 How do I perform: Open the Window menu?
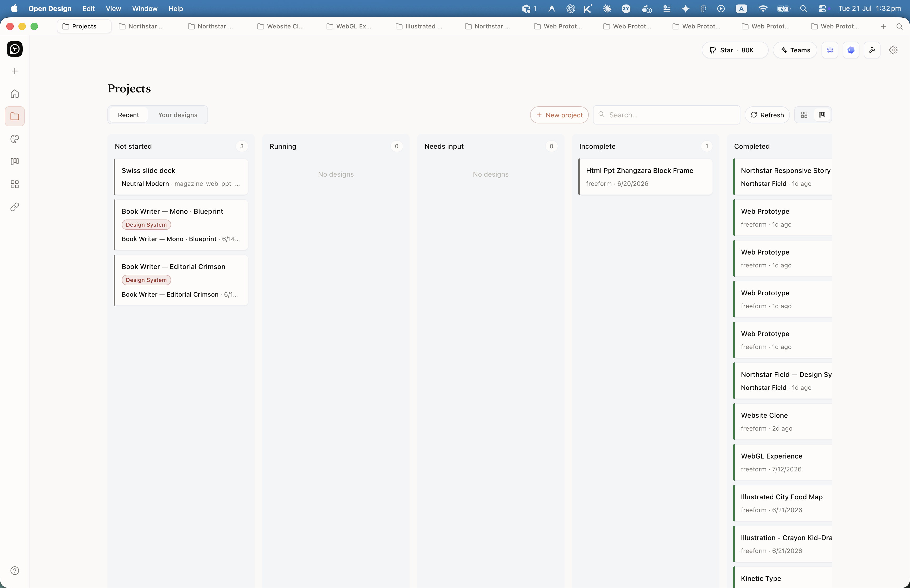tap(145, 8)
